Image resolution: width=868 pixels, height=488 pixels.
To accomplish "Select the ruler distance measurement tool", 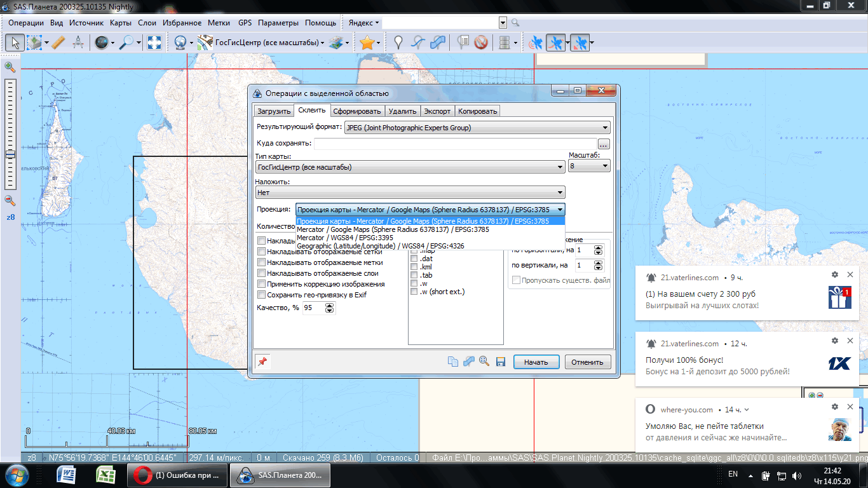I will point(58,43).
